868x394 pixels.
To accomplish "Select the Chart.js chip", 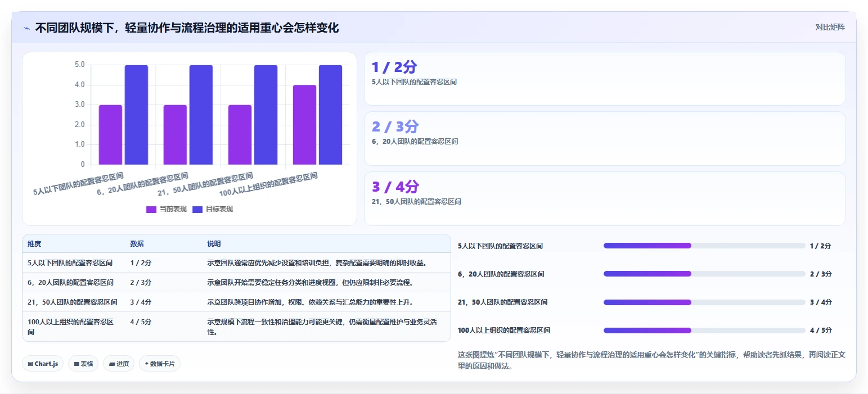I will click(43, 364).
